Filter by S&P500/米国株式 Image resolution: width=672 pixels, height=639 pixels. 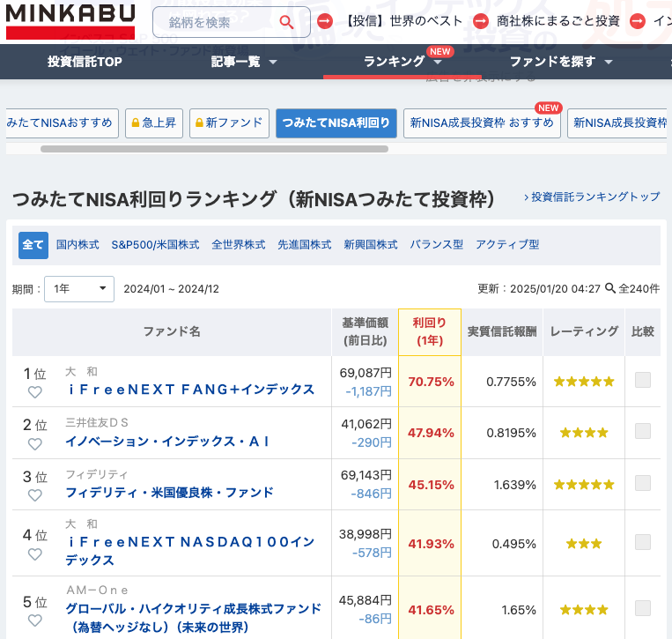point(155,245)
